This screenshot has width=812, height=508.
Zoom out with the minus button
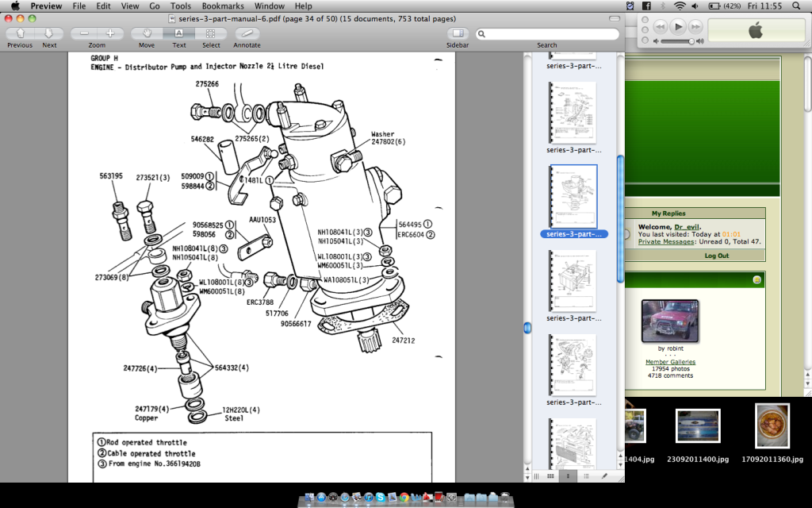tap(84, 33)
